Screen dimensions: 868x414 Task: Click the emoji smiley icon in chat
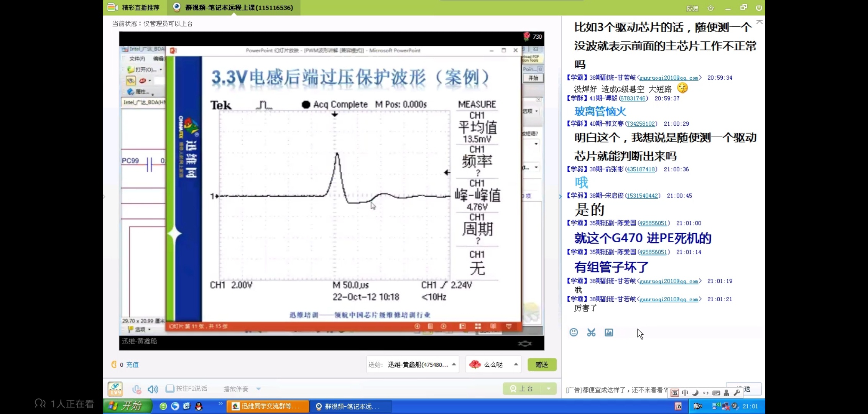[x=574, y=332]
